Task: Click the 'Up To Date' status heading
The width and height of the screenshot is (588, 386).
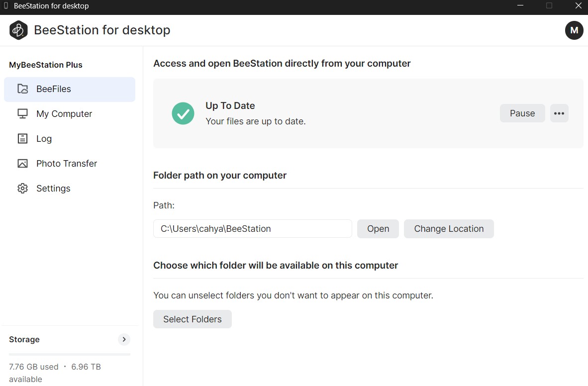Action: tap(230, 106)
